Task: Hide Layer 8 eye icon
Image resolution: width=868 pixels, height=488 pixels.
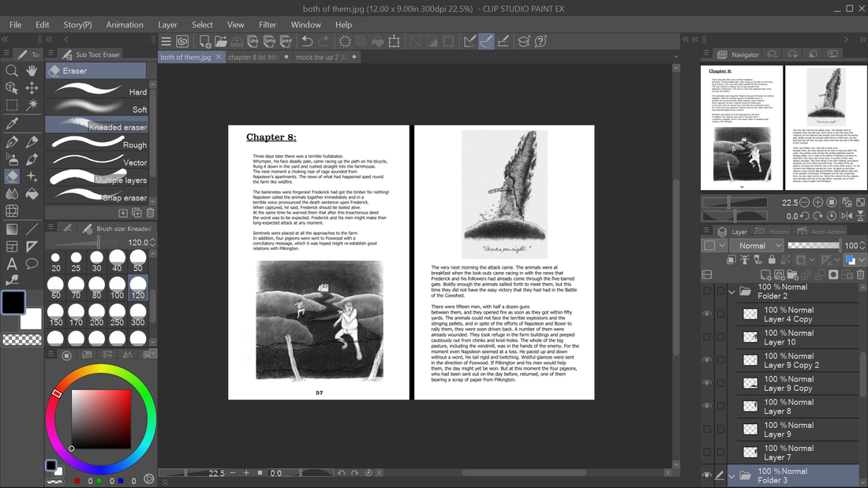Action: click(707, 406)
